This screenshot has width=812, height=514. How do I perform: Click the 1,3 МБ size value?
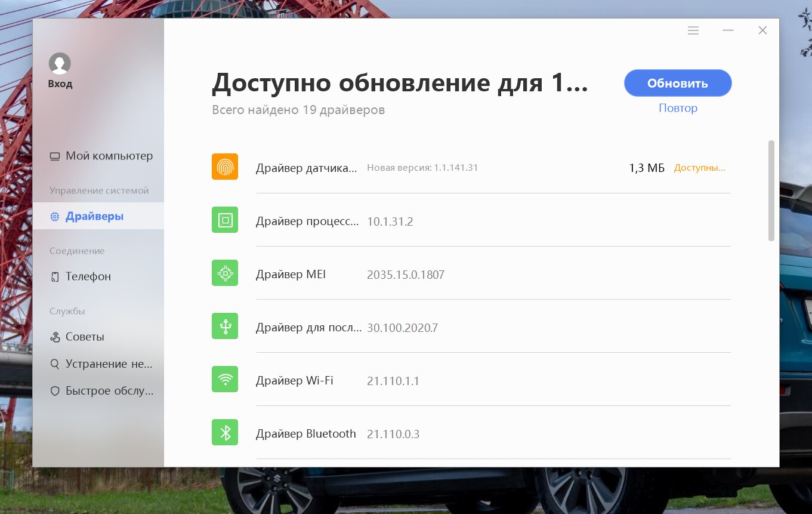point(647,168)
